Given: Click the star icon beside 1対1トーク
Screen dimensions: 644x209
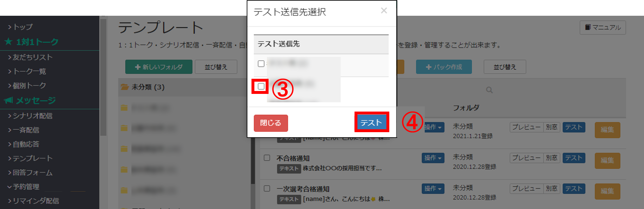Looking at the screenshot, I should [9, 41].
